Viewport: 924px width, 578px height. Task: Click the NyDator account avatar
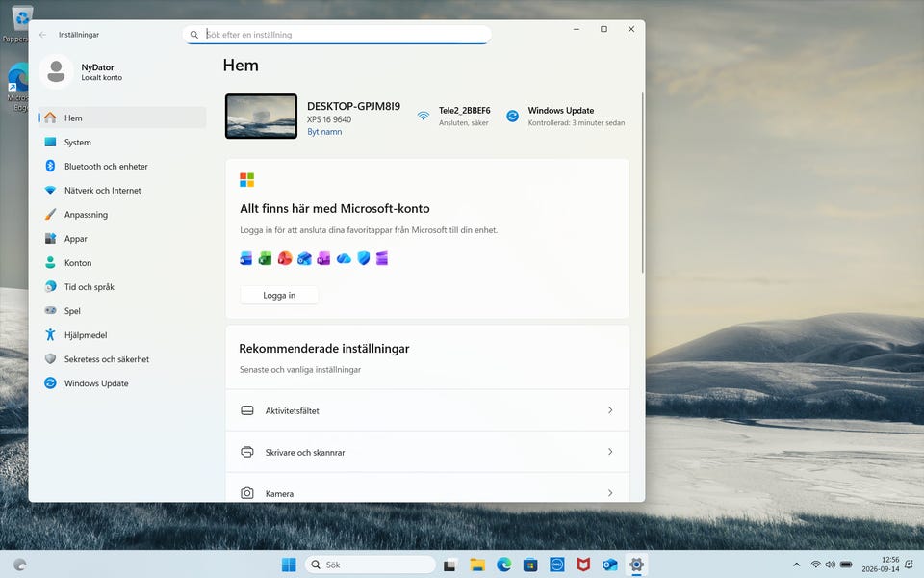[56, 72]
